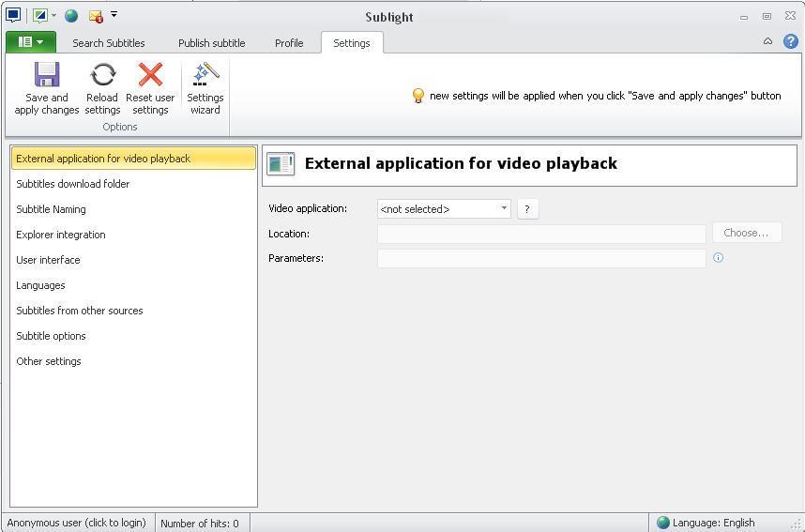Select Subtitles from other sources
Viewport: 805px width, 532px height.
[133, 311]
